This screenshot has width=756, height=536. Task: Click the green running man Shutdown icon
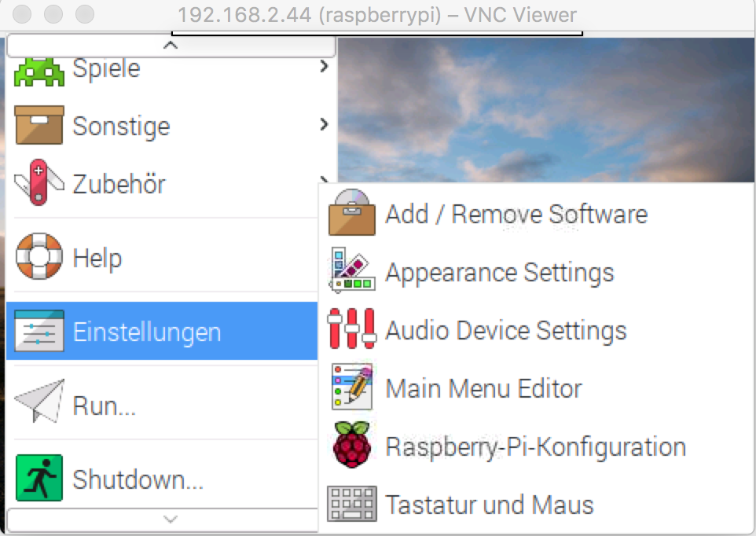(x=39, y=479)
